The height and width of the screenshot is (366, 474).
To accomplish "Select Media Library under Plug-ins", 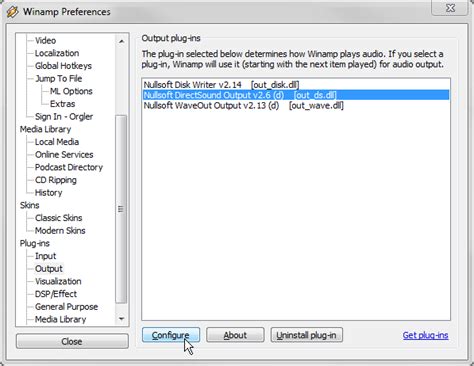I will pyautogui.click(x=60, y=319).
